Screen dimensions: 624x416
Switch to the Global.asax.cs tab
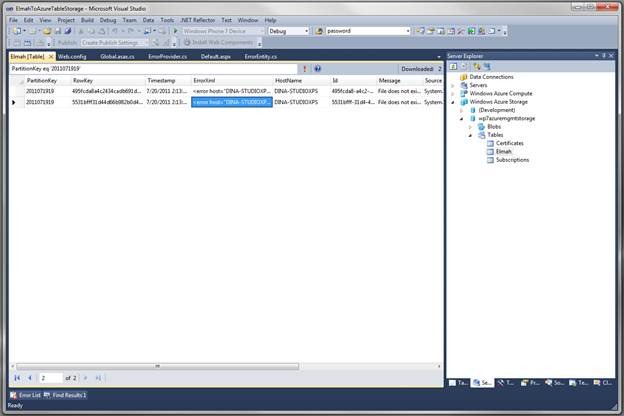pyautogui.click(x=117, y=57)
